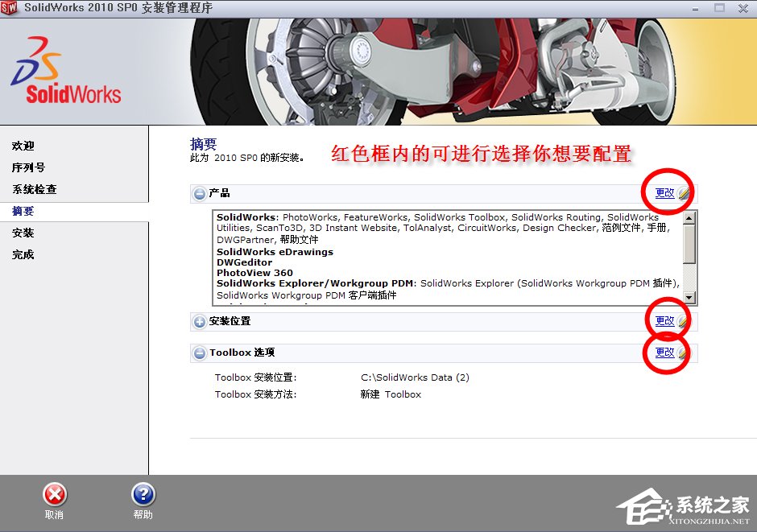Click the product list scrollbar down arrow

(691, 299)
